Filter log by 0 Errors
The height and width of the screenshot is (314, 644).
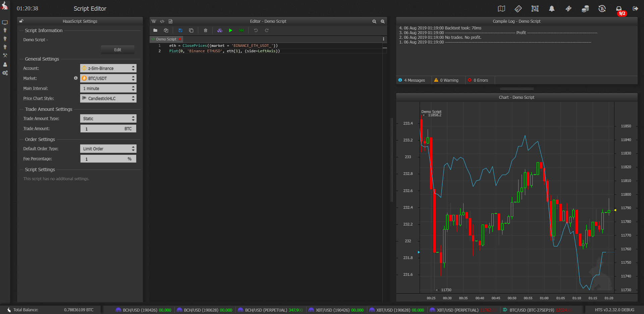pyautogui.click(x=478, y=80)
